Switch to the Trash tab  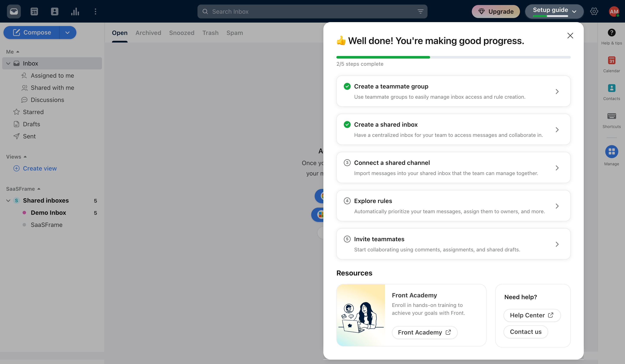(210, 33)
